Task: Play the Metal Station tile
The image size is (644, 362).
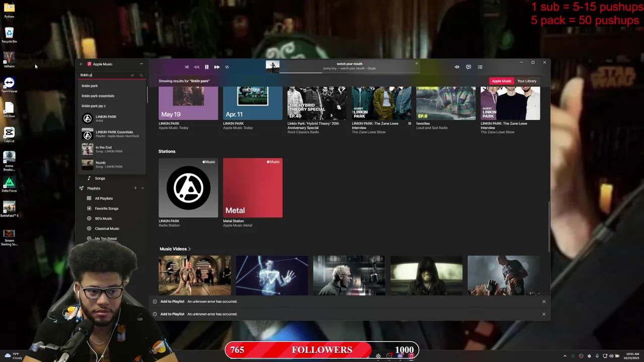Action: 253,188
